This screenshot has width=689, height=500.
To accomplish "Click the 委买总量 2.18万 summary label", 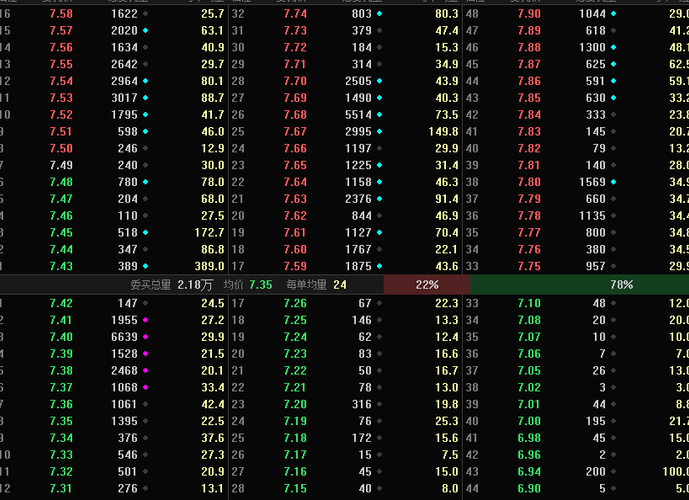I will coord(171,285).
